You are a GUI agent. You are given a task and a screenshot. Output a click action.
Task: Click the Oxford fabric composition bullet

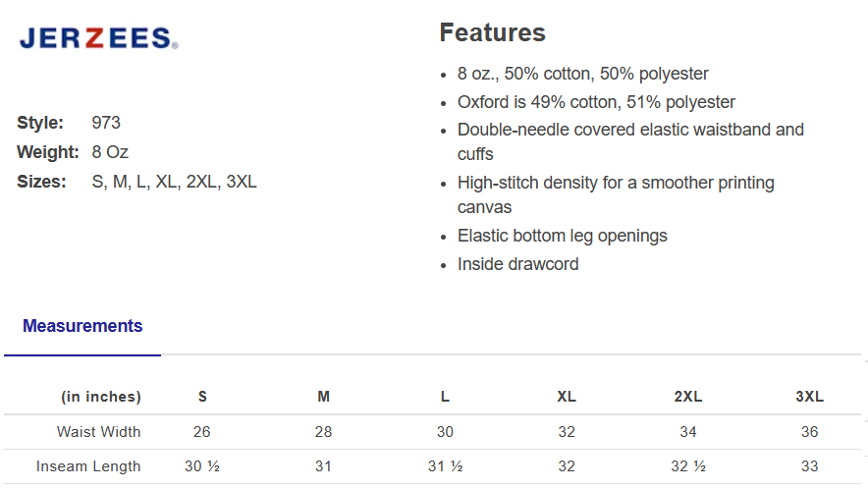596,102
